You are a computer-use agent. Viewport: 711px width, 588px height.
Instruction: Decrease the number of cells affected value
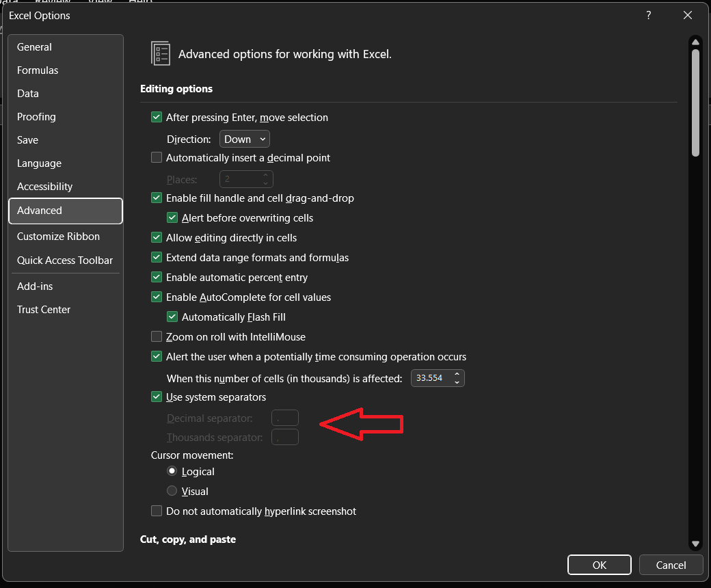457,383
